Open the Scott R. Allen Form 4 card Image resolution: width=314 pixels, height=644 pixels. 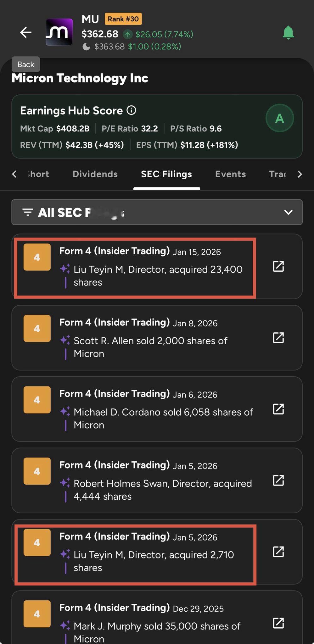[x=151, y=338]
